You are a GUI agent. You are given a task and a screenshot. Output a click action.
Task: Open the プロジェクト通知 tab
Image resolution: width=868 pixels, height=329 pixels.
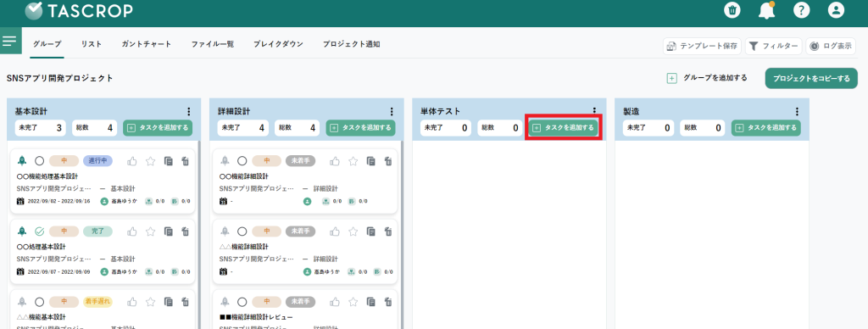[352, 44]
